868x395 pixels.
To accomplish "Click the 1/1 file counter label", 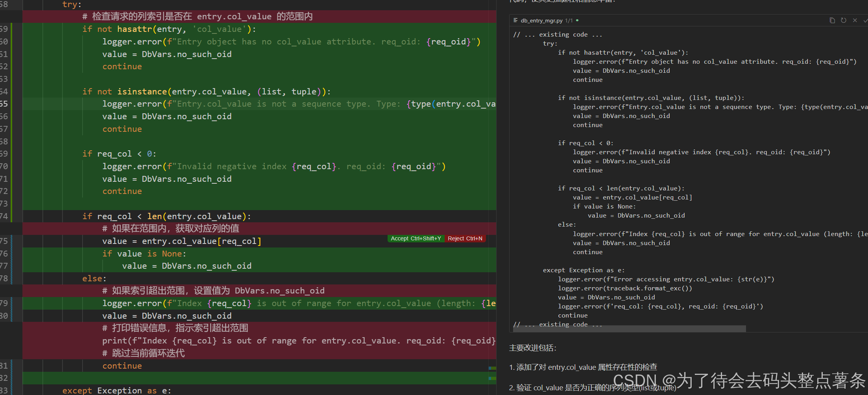I will (x=569, y=20).
